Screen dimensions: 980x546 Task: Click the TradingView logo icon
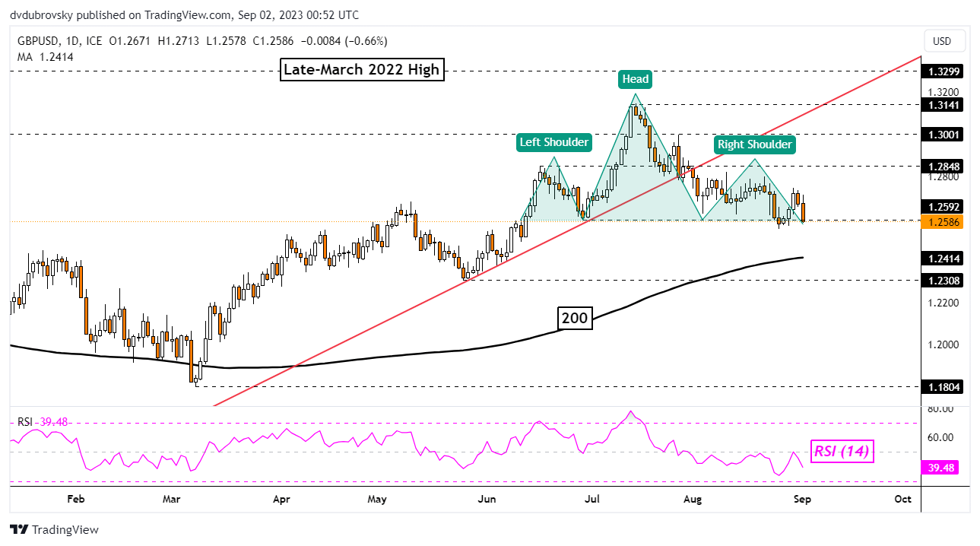tap(19, 530)
